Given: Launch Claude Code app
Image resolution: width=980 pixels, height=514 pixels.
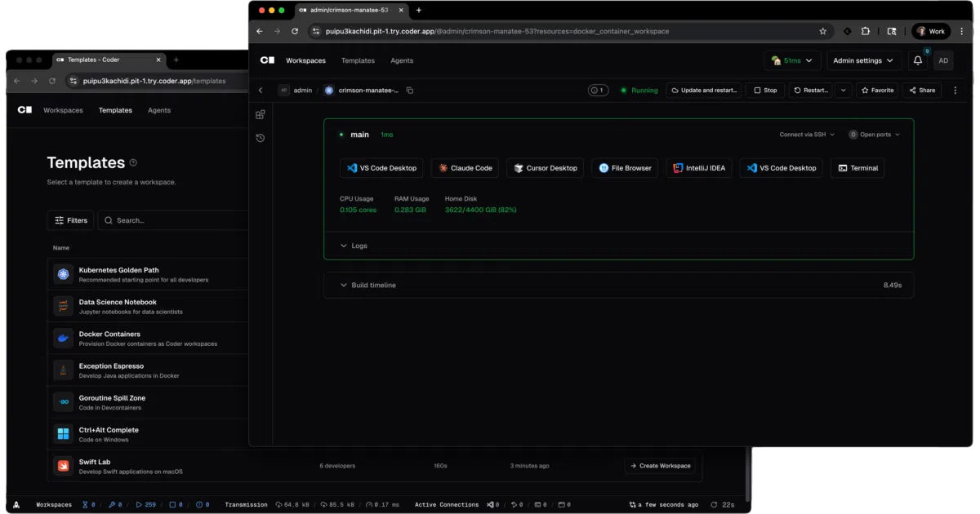Looking at the screenshot, I should tap(465, 168).
